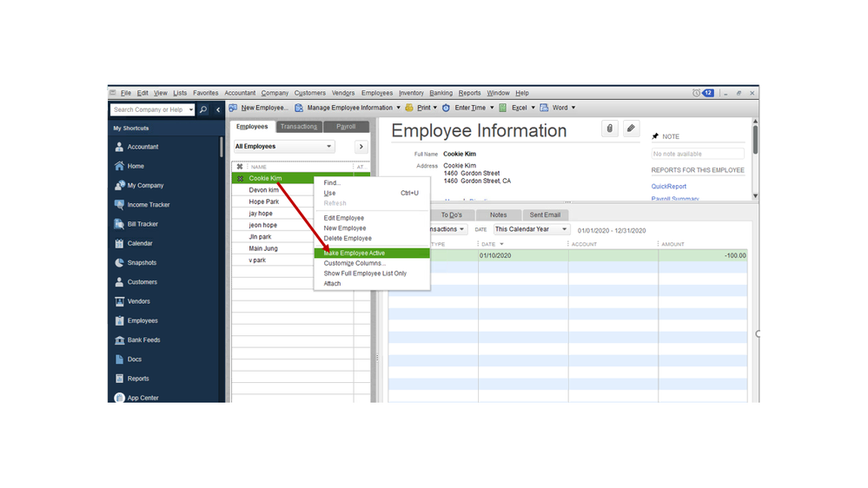Open the search box dropdown arrow

(191, 109)
